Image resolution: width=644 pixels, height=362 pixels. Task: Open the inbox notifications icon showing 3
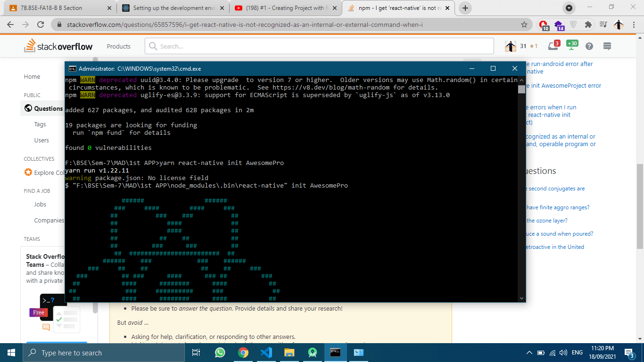pyautogui.click(x=552, y=46)
